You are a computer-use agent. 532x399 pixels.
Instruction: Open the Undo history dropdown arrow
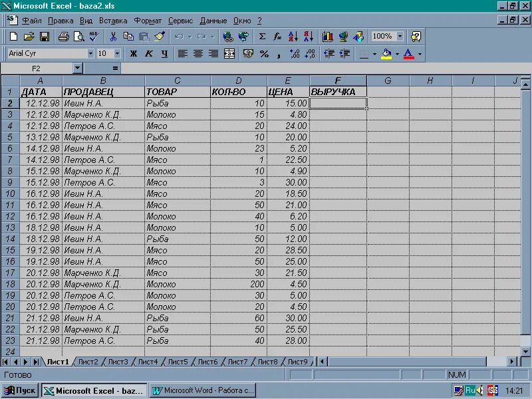coord(190,37)
